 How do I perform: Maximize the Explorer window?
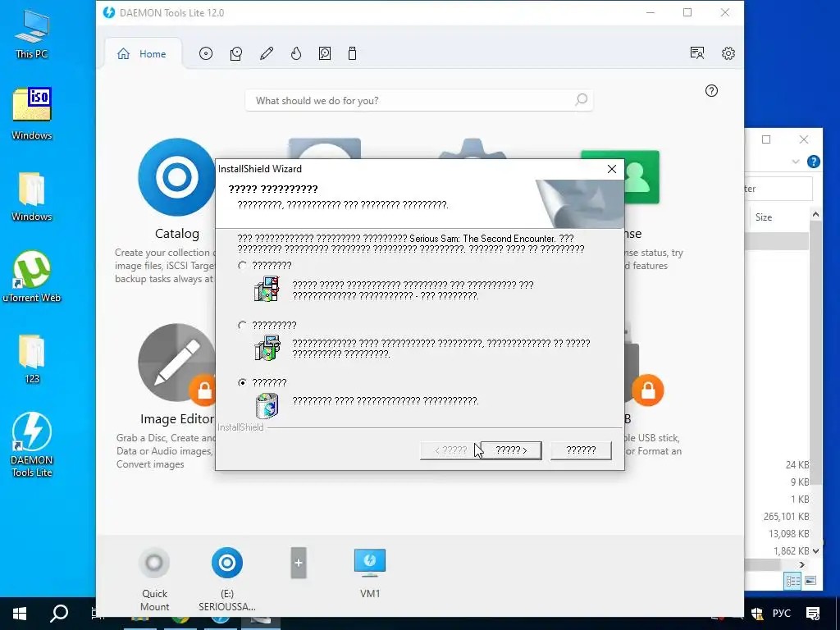pos(766,139)
